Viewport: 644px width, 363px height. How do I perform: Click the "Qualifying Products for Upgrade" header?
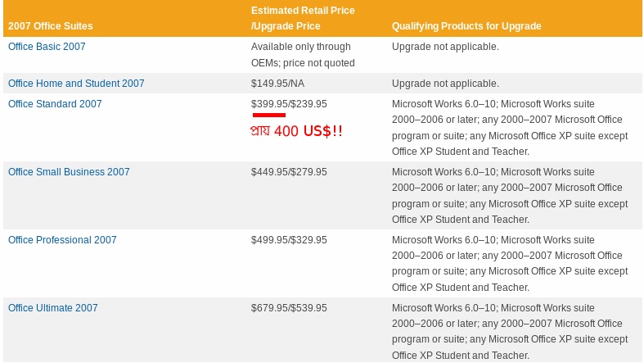(x=466, y=26)
